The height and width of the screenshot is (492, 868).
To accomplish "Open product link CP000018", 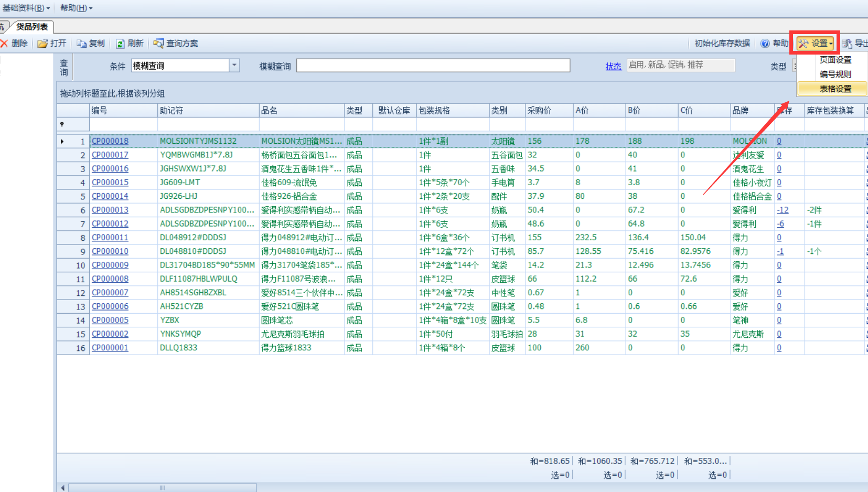I will (x=110, y=141).
